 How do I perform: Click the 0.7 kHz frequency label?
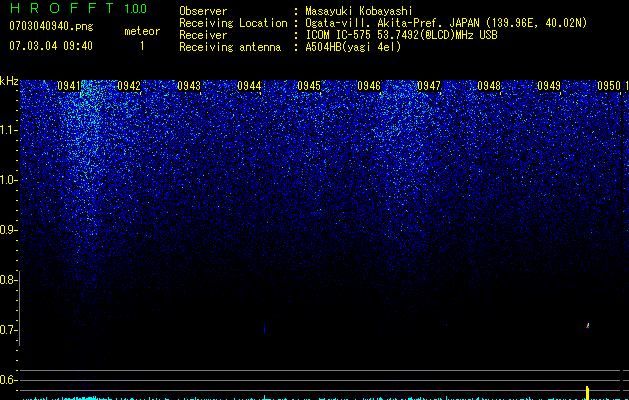click(x=8, y=330)
